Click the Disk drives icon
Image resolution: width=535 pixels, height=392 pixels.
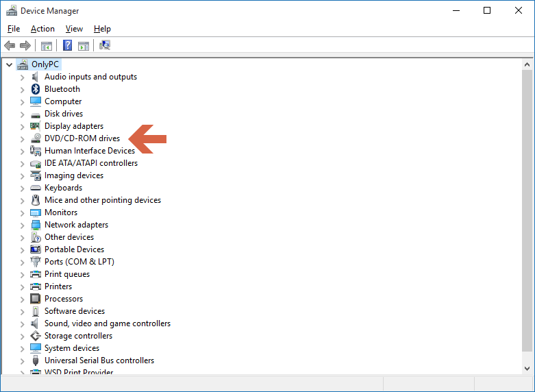click(36, 115)
